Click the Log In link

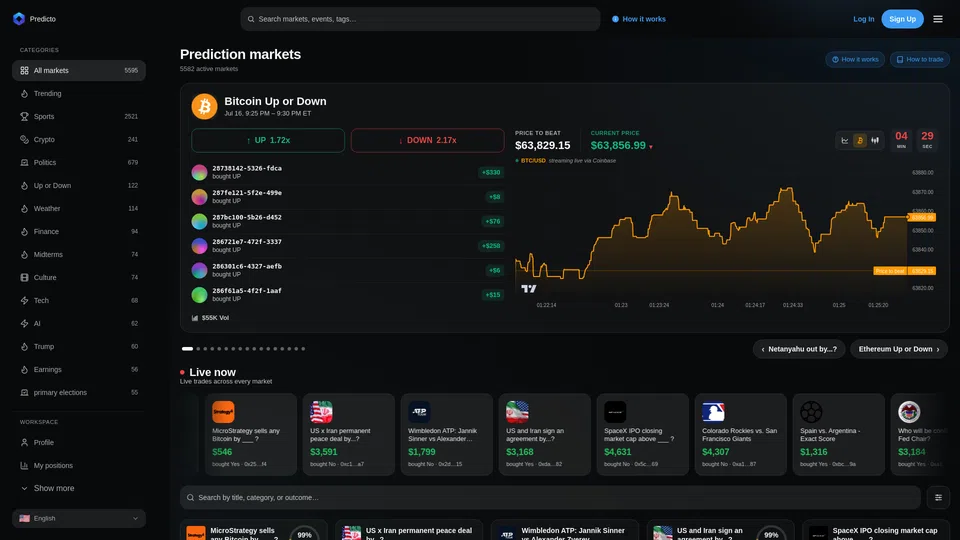coord(863,19)
